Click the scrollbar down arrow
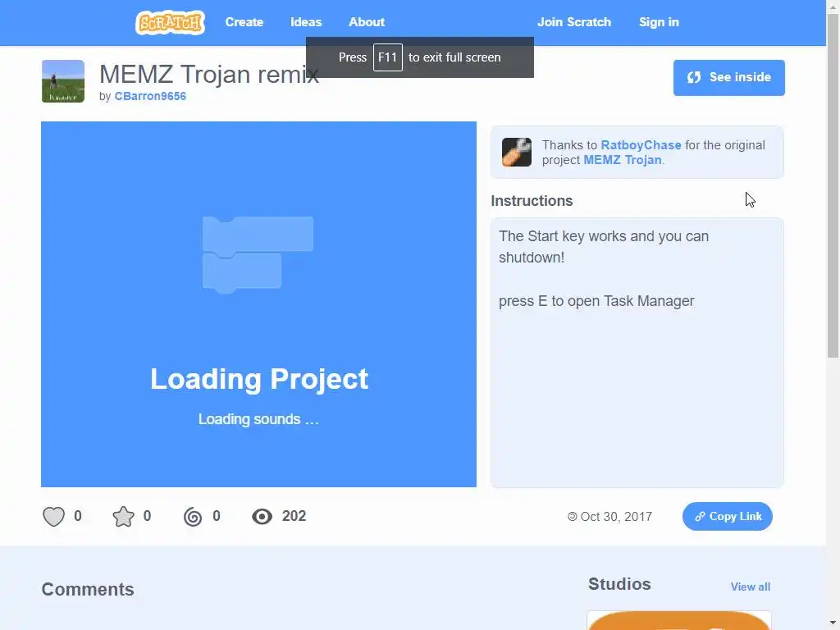The height and width of the screenshot is (630, 840). 833,624
